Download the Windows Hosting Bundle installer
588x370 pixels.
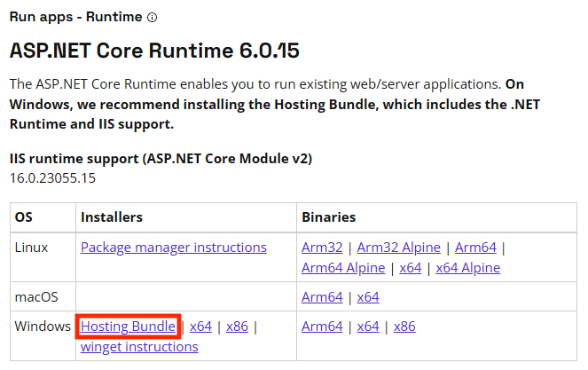click(x=128, y=327)
